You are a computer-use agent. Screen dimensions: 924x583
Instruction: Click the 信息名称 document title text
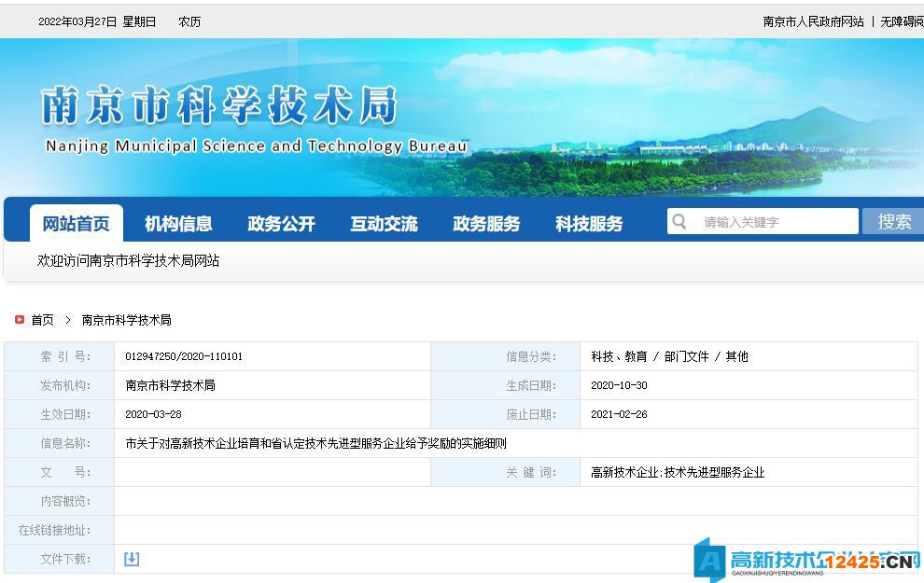[315, 443]
